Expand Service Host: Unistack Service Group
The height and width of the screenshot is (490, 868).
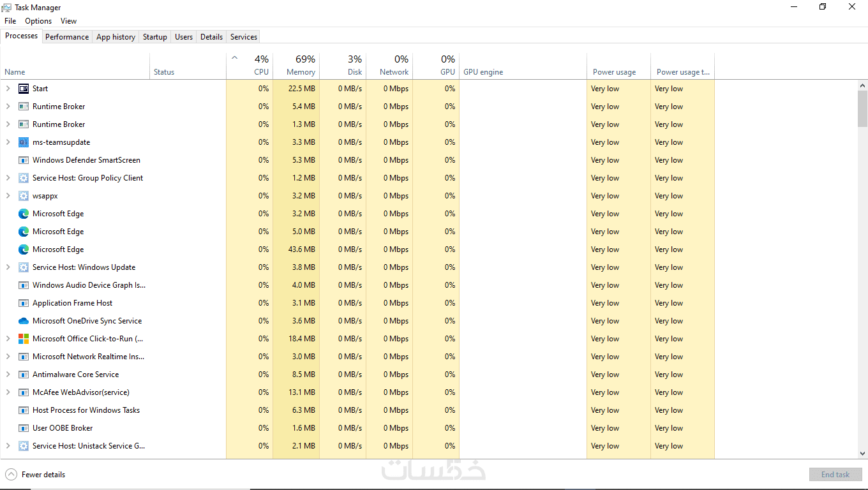tap(8, 446)
